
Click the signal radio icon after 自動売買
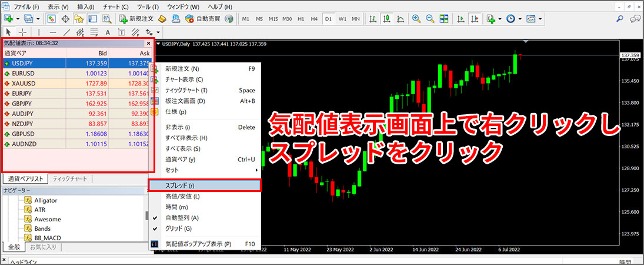pyautogui.click(x=229, y=18)
